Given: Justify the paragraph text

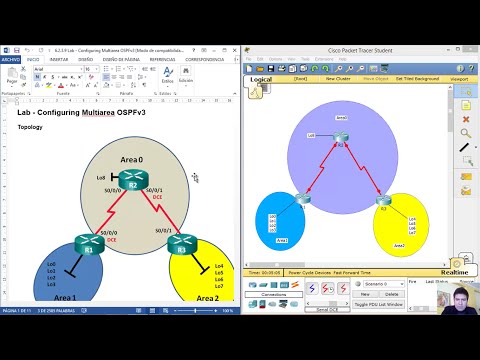Looking at the screenshot, I should click(129, 77).
